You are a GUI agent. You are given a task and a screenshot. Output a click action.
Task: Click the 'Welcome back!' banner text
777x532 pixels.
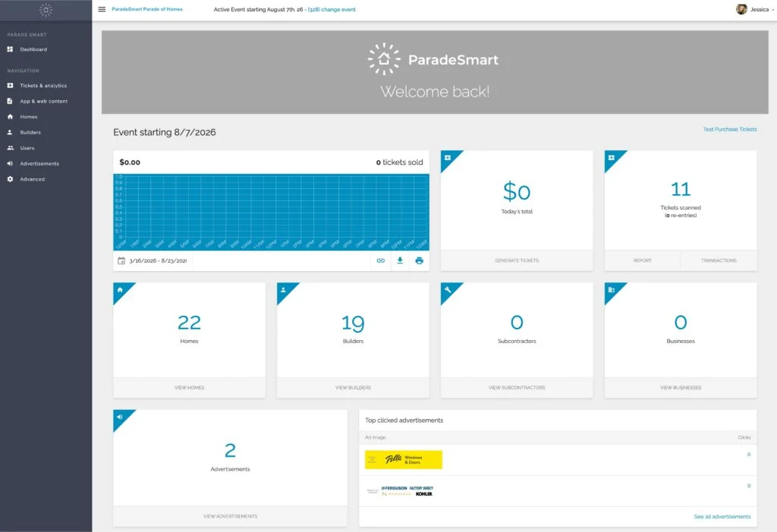[435, 92]
